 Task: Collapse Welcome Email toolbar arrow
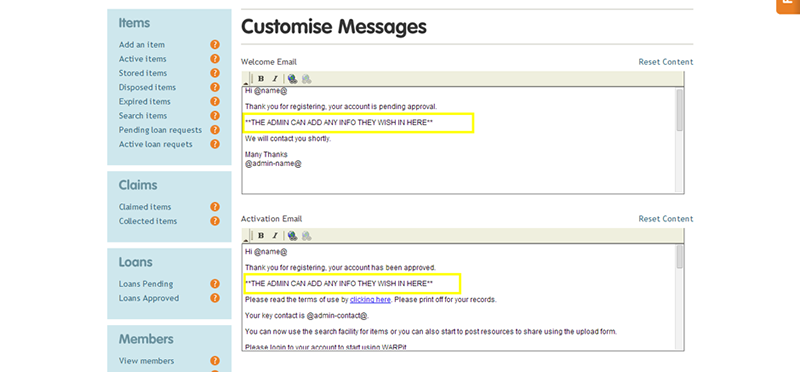click(x=245, y=82)
